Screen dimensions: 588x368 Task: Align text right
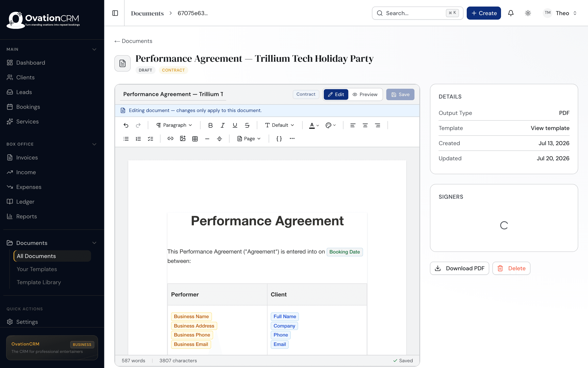point(377,125)
